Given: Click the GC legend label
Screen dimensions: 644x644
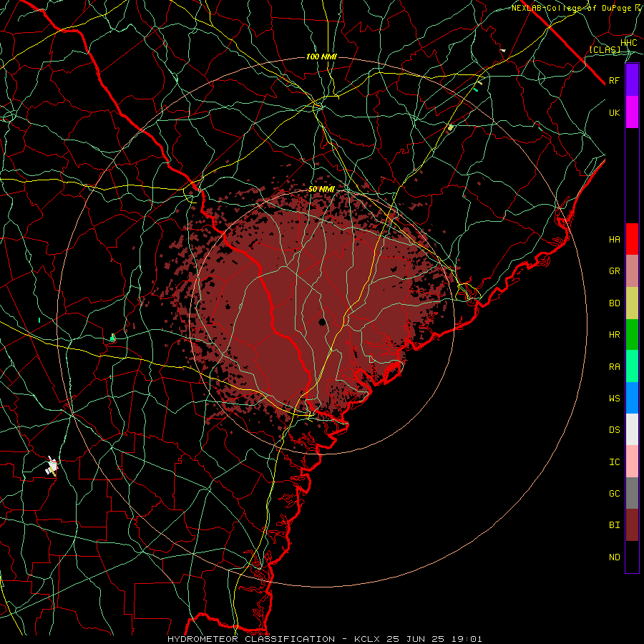Looking at the screenshot, I should tap(614, 494).
